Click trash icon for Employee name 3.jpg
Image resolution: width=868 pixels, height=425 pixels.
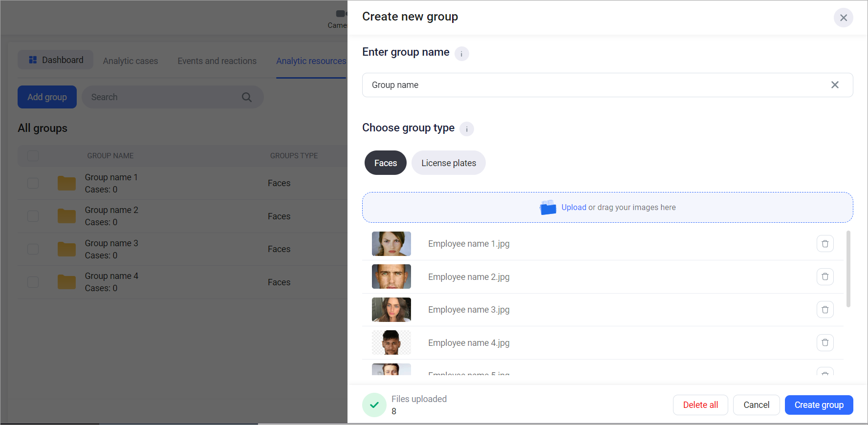[x=825, y=310]
